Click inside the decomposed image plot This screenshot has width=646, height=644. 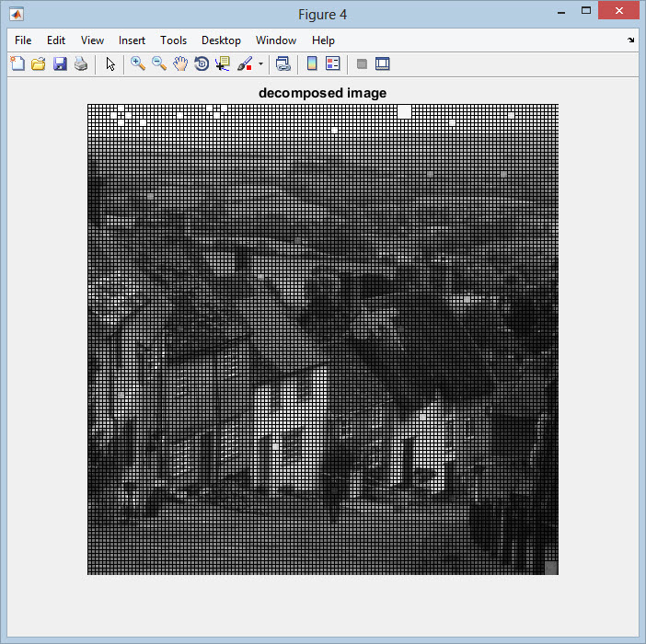(x=323, y=339)
